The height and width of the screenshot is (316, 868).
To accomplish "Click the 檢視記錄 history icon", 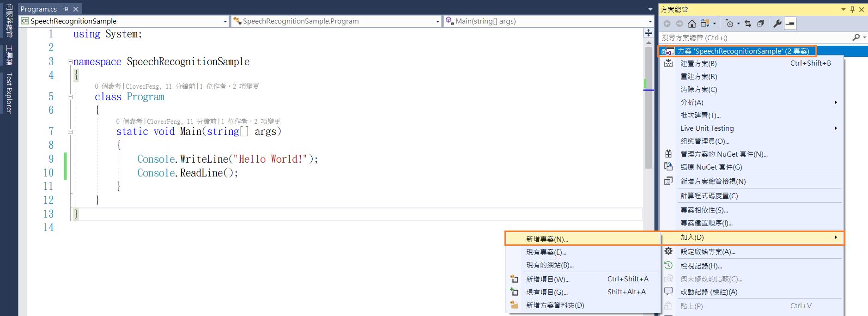I will (668, 265).
